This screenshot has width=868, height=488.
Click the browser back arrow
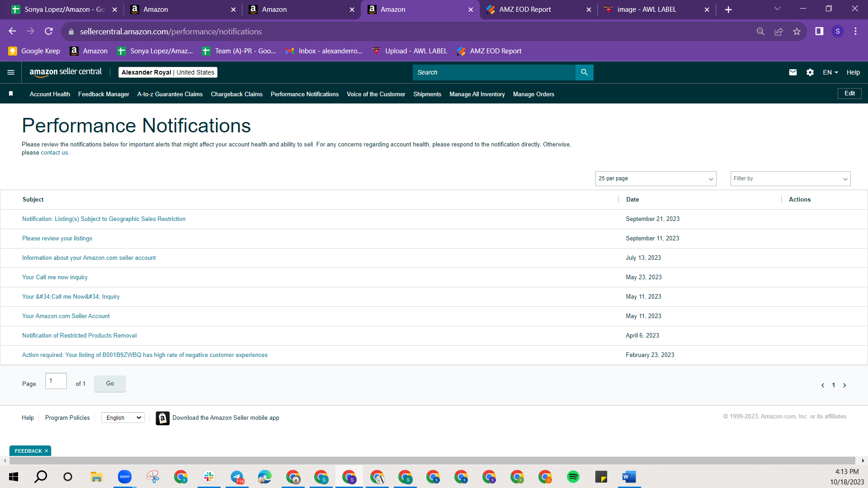12,31
